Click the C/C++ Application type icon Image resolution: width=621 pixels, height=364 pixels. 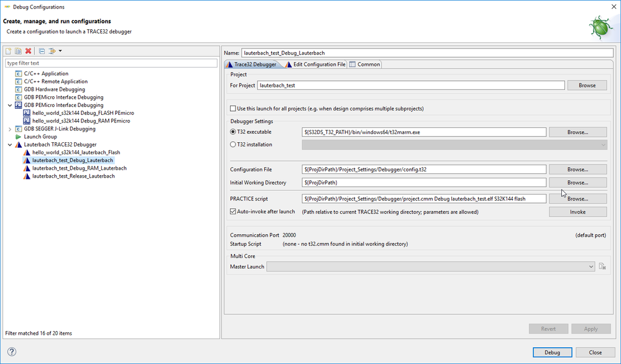(18, 73)
